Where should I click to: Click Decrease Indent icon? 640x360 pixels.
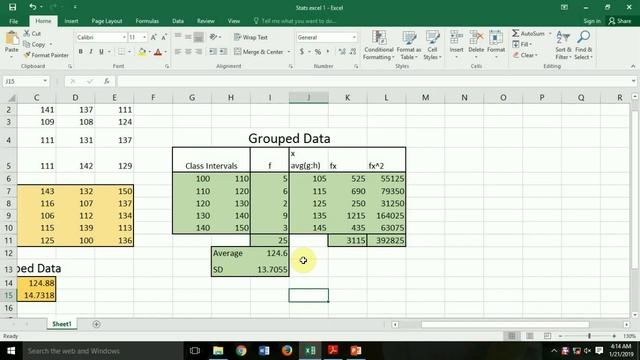click(213, 52)
